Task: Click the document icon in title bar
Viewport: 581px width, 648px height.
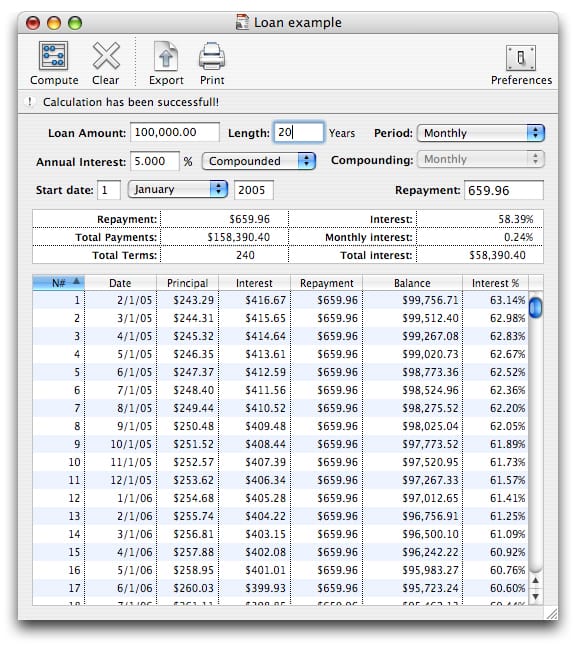Action: coord(242,22)
